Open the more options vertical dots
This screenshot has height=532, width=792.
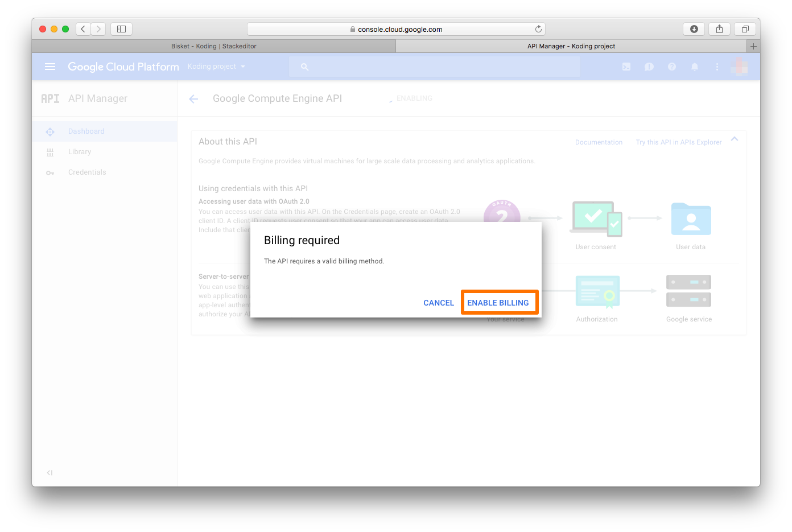[717, 67]
